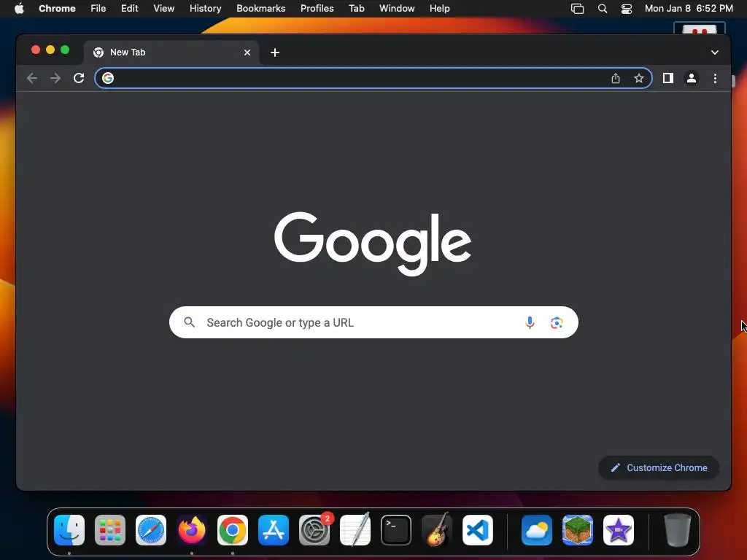Start voice search with the microphone icon
The image size is (747, 560).
[x=530, y=322]
